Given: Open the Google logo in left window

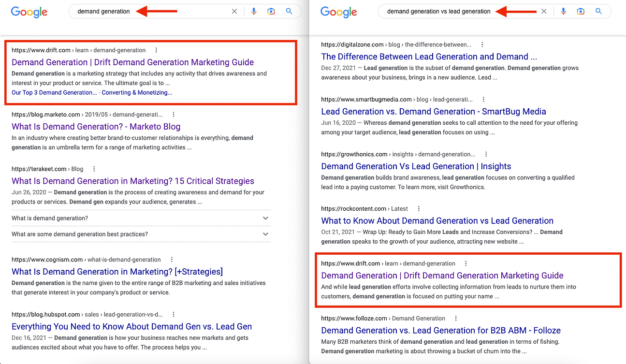Looking at the screenshot, I should click(29, 12).
